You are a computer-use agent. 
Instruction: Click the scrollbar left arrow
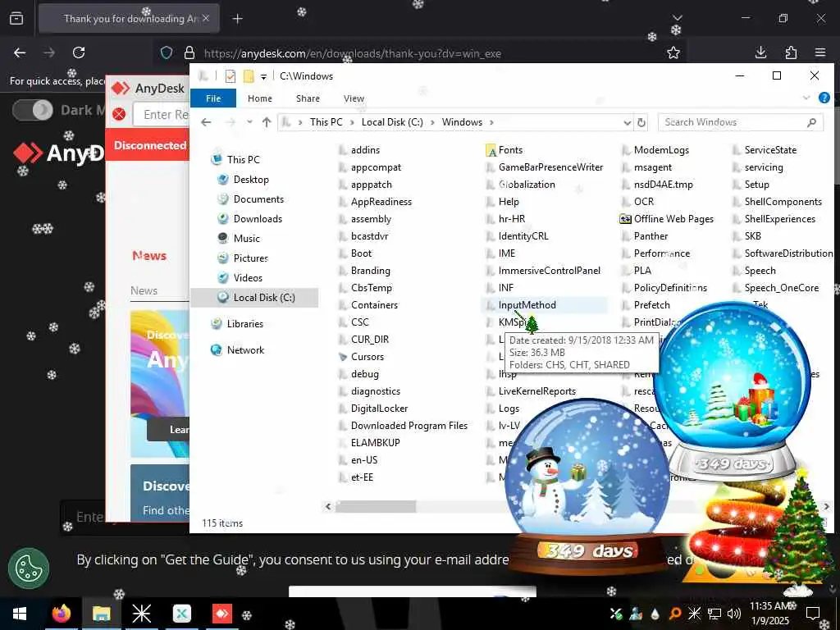[x=328, y=506]
